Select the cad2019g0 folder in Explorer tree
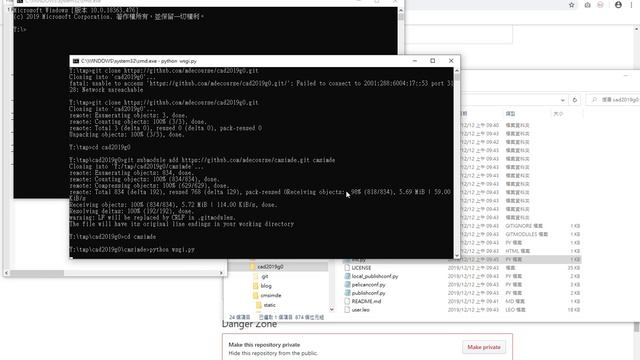Screen dimensions: 640x360 pyautogui.click(x=270, y=267)
